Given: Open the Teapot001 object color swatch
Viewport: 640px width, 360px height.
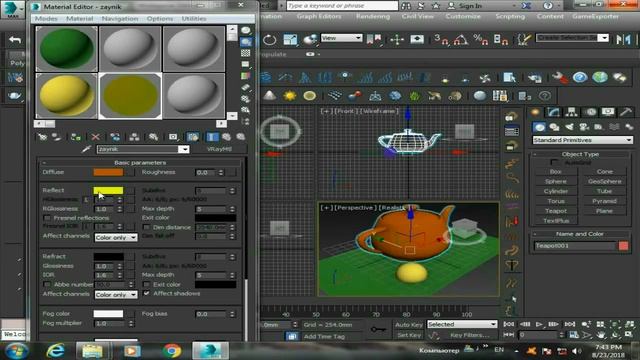Looking at the screenshot, I should (623, 246).
